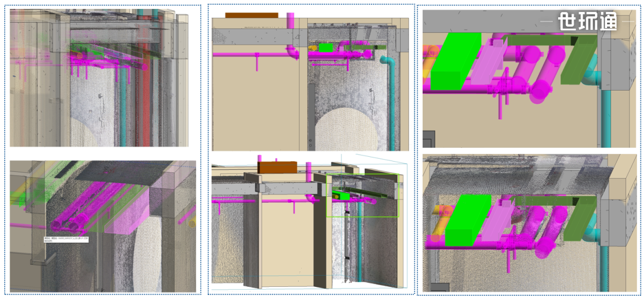Click the dark olive green duct in top-right view
Viewport: 644px width, 300px height.
pyautogui.click(x=578, y=60)
